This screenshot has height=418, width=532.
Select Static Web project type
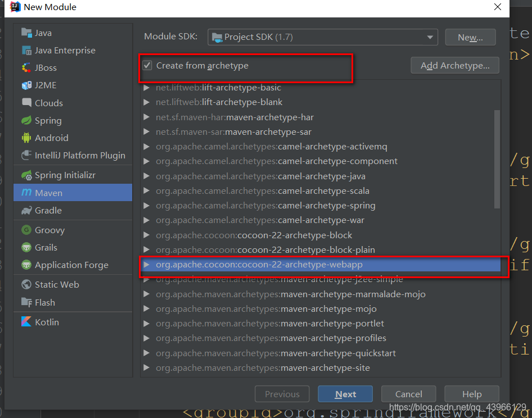tap(73, 285)
